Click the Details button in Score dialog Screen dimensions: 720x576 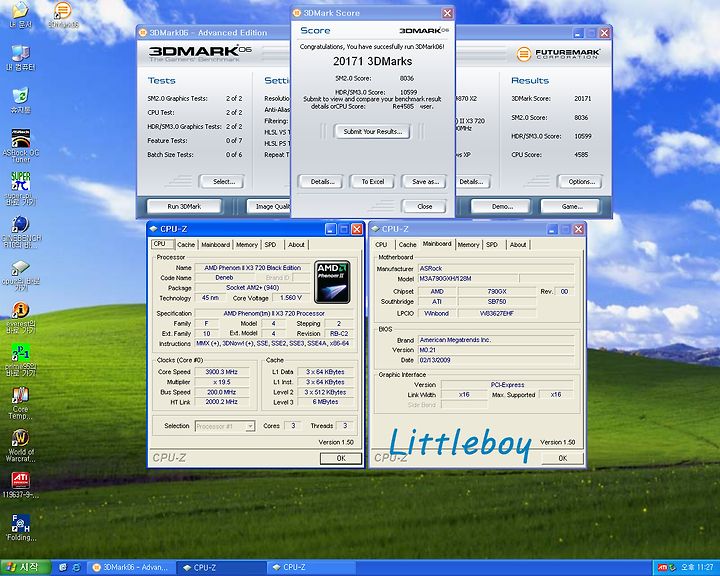[x=322, y=182]
